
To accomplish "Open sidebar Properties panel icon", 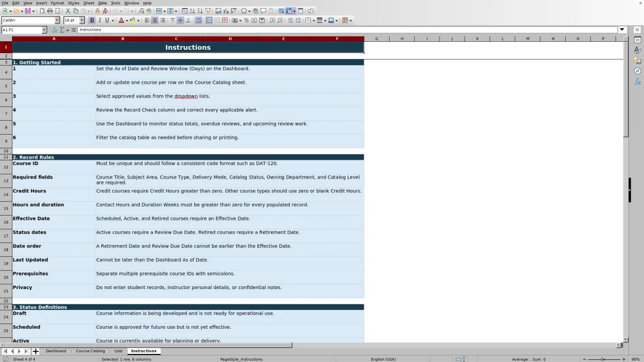I will click(638, 40).
